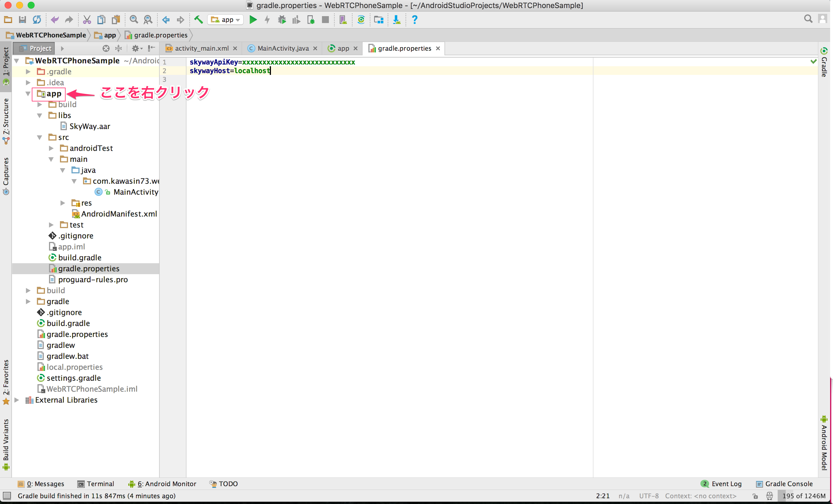This screenshot has height=504, width=833.
Task: Expand the androidTest folder
Action: coord(51,148)
